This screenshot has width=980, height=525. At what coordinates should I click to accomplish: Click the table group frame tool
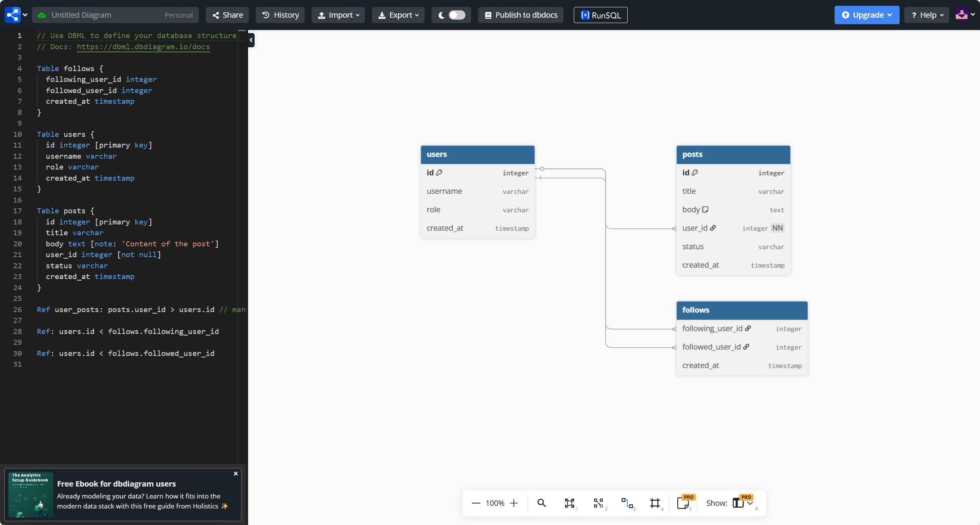(655, 503)
